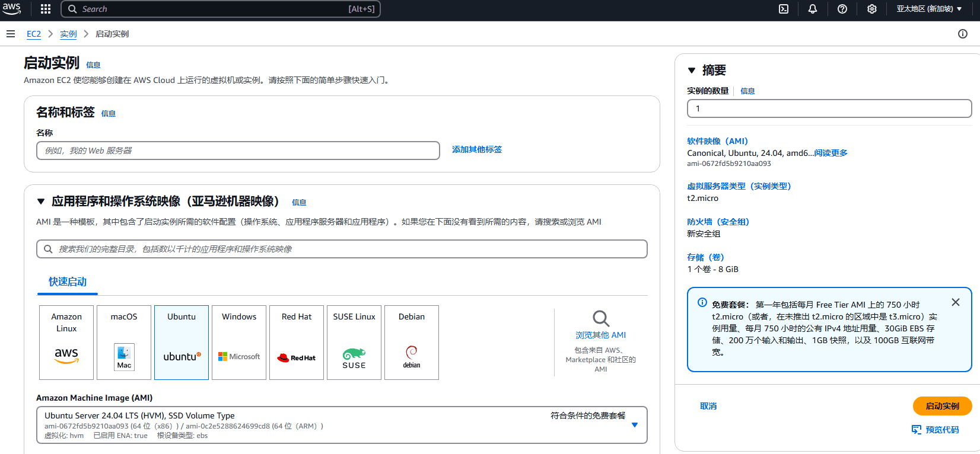The image size is (980, 454).
Task: Open the region selector 亚太地区 (新加坡)
Action: coord(930,9)
